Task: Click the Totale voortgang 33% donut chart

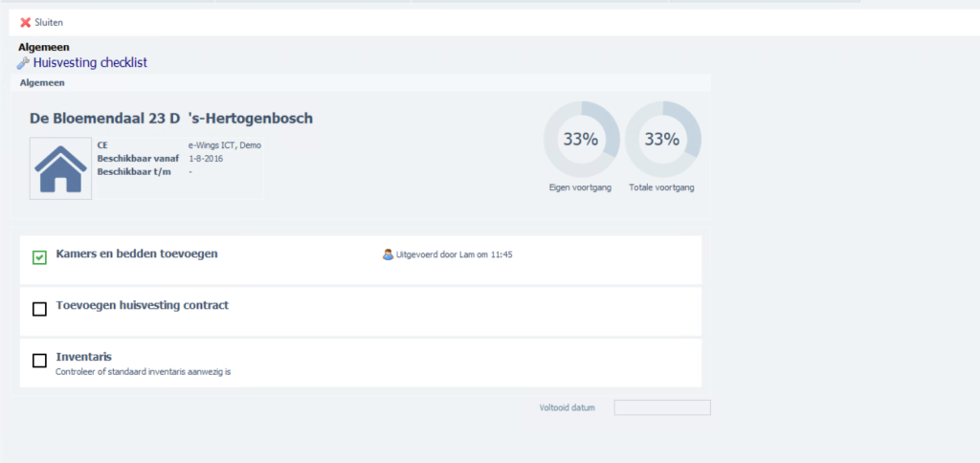Action: pyautogui.click(x=662, y=139)
